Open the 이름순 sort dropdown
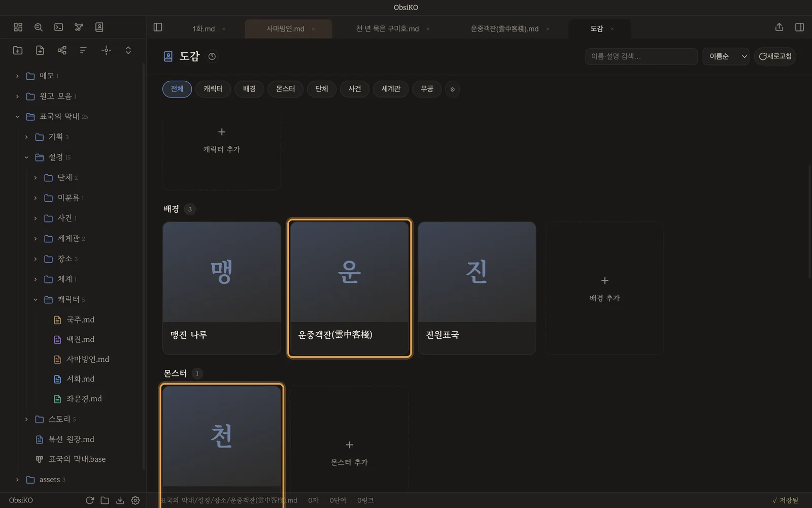This screenshot has width=812, height=508. coord(726,56)
